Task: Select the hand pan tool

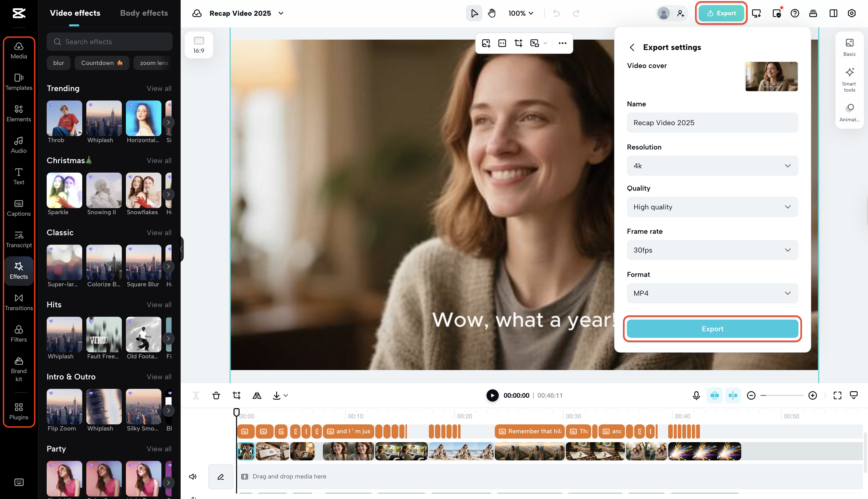Action: 492,13
